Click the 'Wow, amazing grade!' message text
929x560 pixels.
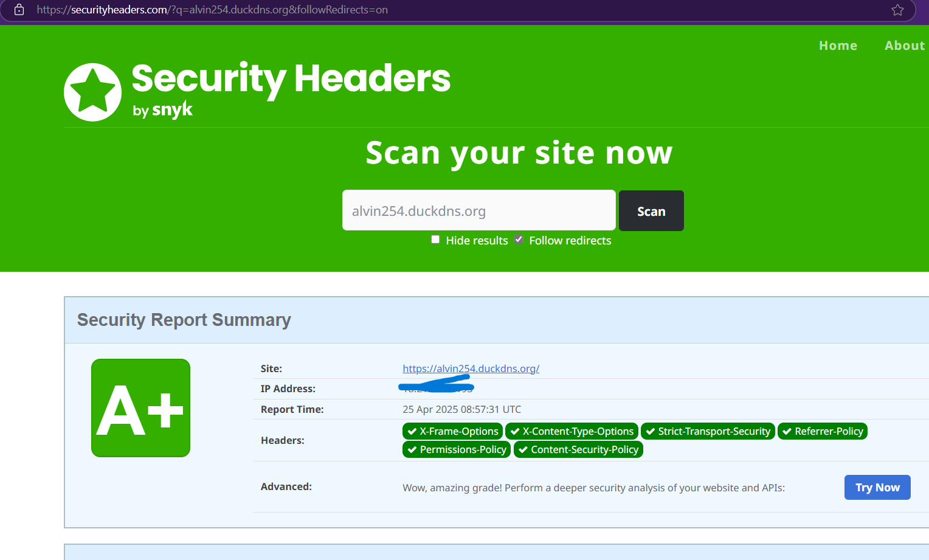coord(594,488)
